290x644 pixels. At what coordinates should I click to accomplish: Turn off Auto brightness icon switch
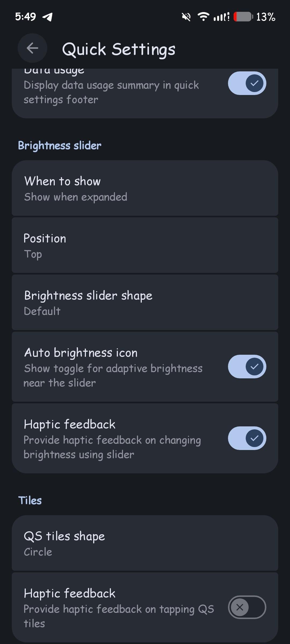(247, 367)
